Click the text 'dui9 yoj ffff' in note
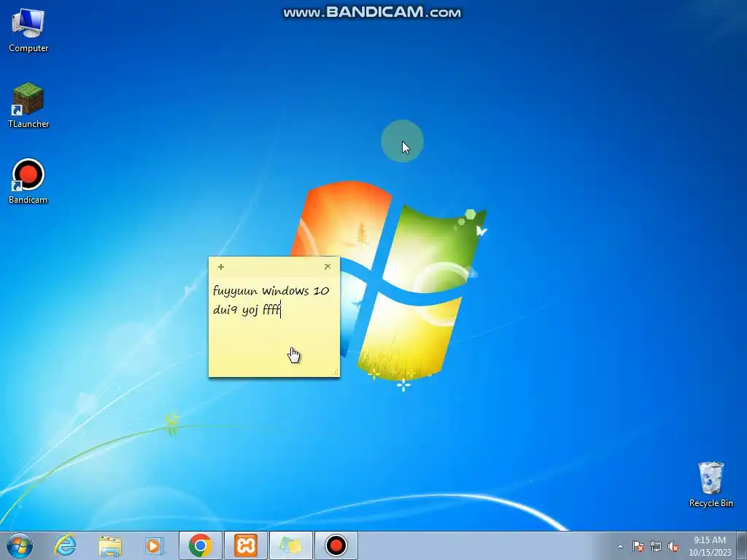The width and height of the screenshot is (747, 560). point(247,311)
